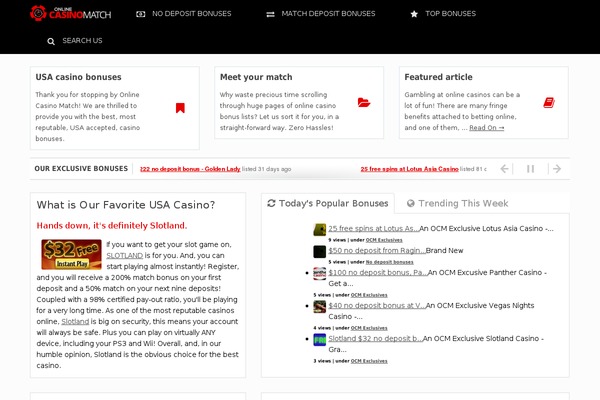Click the 'OUR EXCLUSIVE BONUSES' label
Screen dimensions: 600x400
(81, 169)
